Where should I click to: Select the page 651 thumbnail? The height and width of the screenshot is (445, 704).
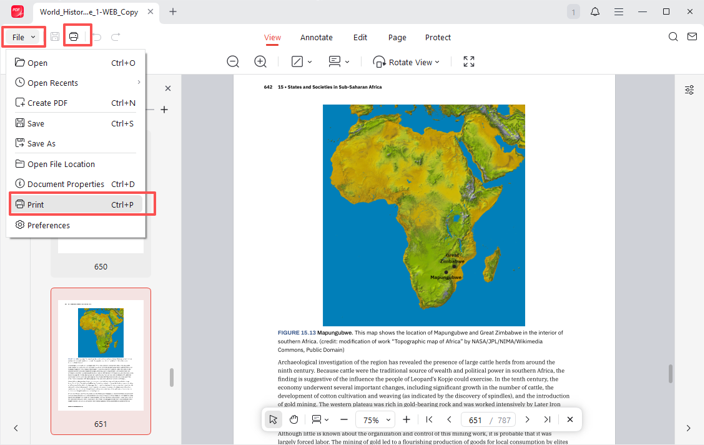click(101, 355)
